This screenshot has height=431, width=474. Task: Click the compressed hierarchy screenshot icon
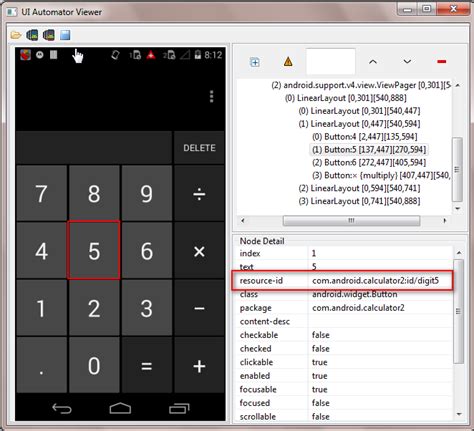(49, 35)
